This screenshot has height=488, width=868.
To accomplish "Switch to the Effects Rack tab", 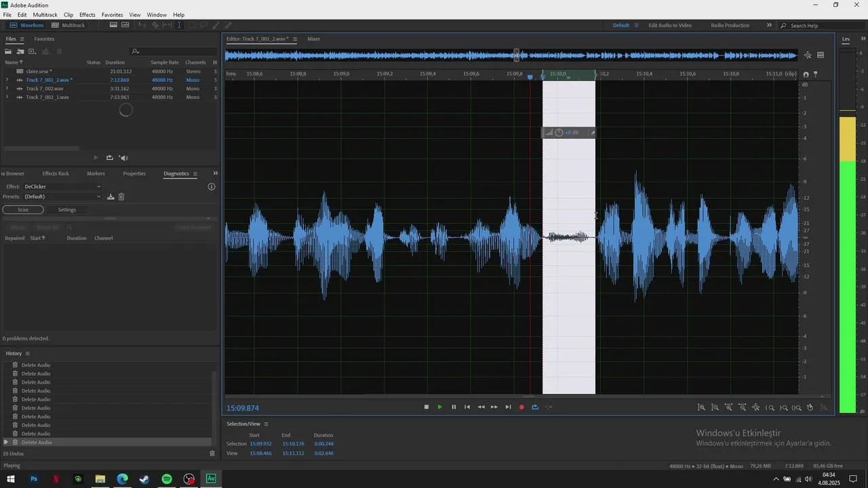I will pos(56,174).
